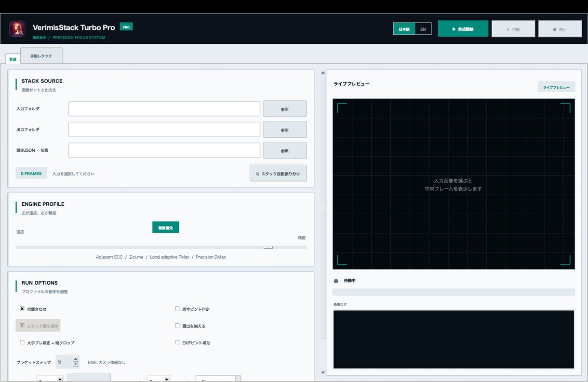Image resolution: width=588 pixels, height=382 pixels.
Task: Click the settings panel scrollbar down arrow
Action: tap(323, 372)
